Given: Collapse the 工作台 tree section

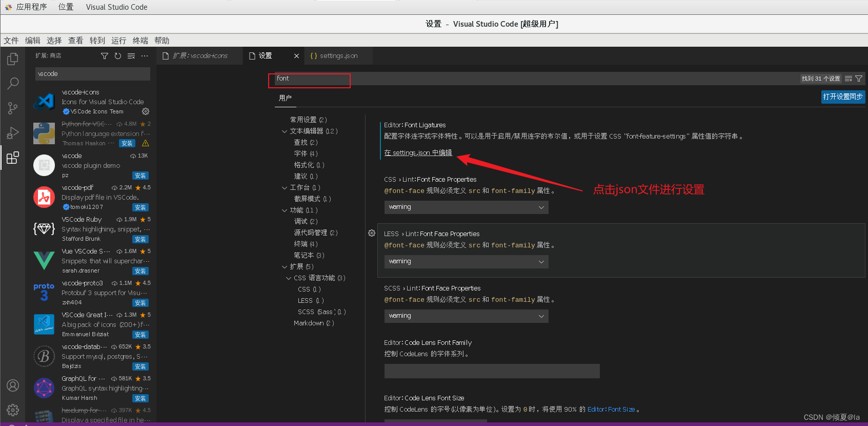Looking at the screenshot, I should coord(285,188).
